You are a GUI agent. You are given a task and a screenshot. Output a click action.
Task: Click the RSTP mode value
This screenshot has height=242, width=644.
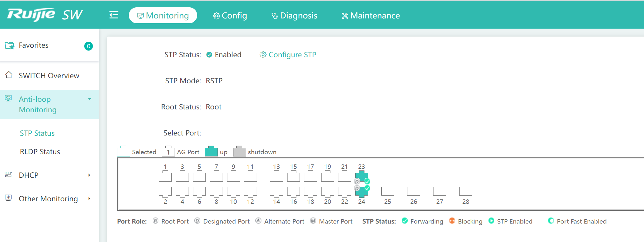tap(214, 81)
